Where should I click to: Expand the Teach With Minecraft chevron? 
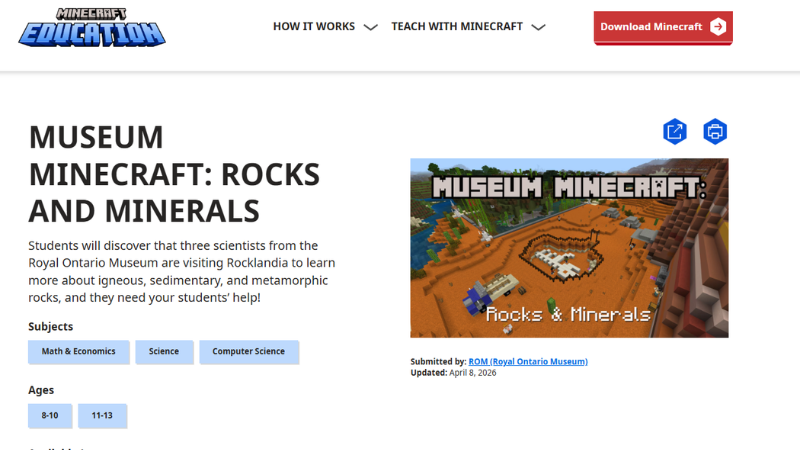(x=538, y=27)
